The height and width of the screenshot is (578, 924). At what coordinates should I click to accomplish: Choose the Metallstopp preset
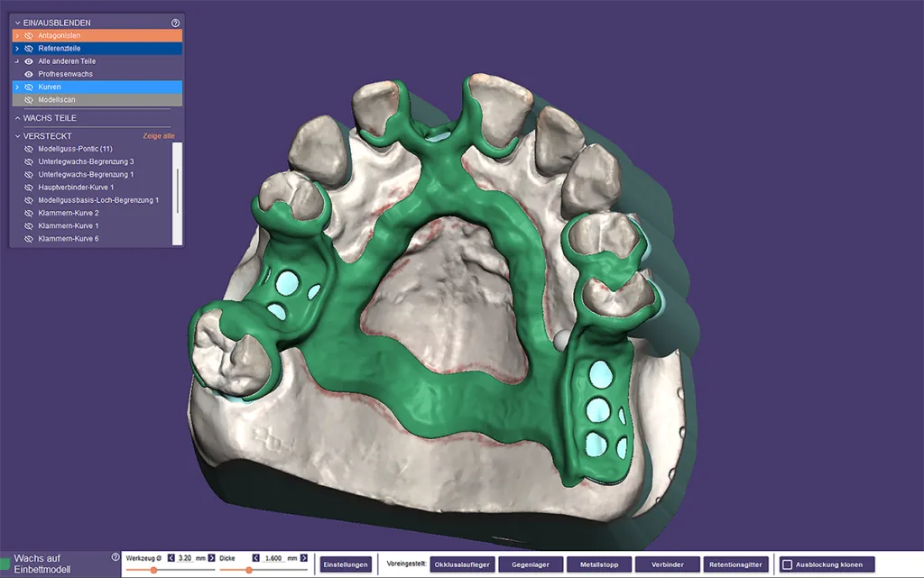(x=599, y=564)
